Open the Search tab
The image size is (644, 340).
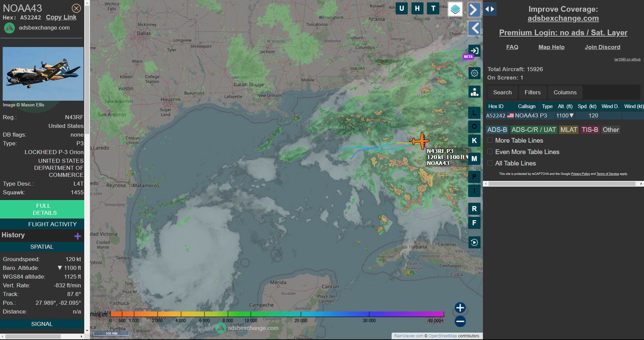pyautogui.click(x=502, y=92)
